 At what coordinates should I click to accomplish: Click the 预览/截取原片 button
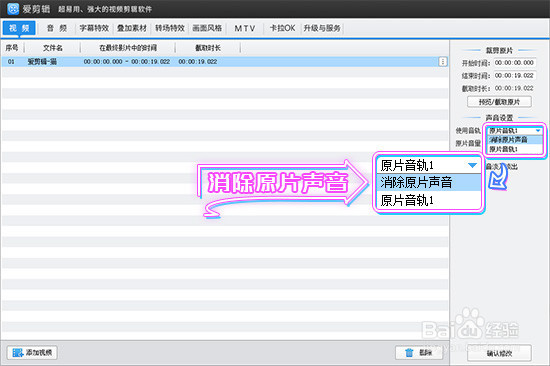pos(499,102)
